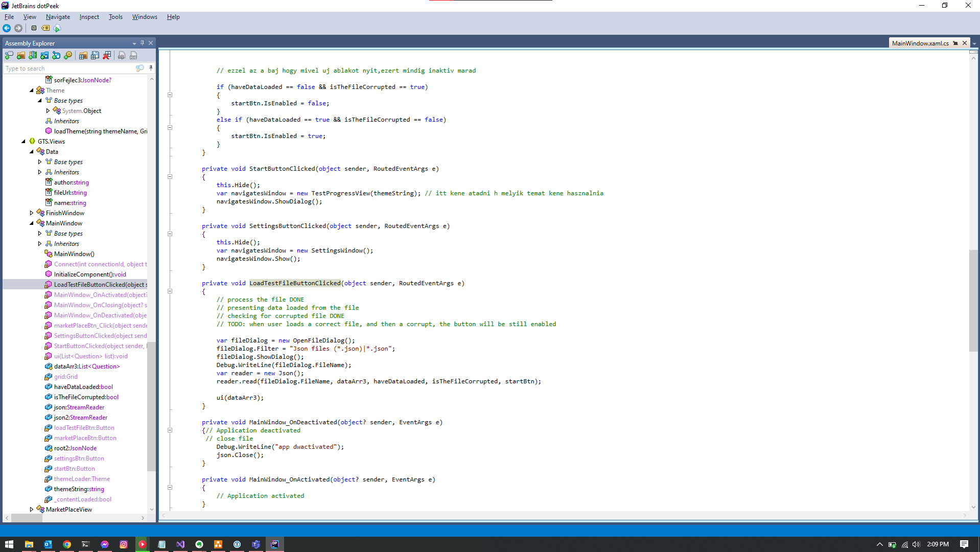Click first add icon in Assembly Explorer toolbar
980x552 pixels.
click(9, 55)
